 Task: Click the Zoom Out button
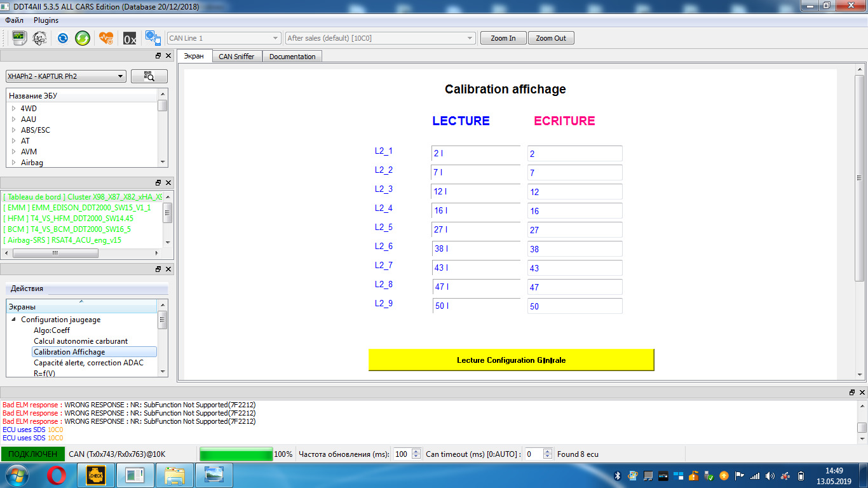pyautogui.click(x=551, y=38)
